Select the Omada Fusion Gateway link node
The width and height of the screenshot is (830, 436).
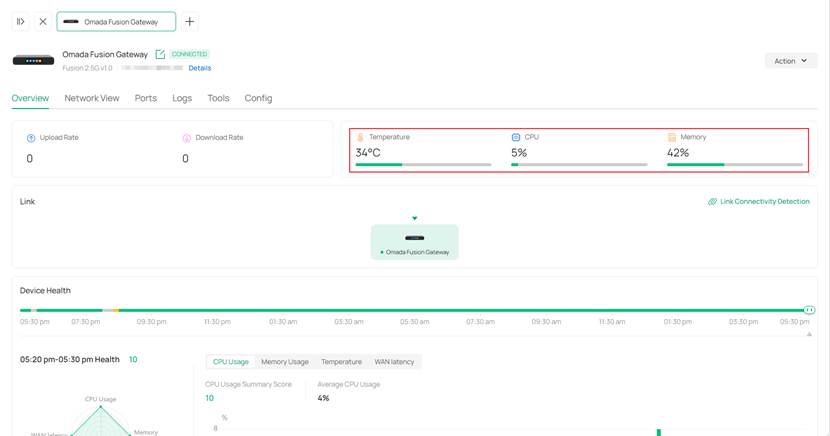pyautogui.click(x=414, y=242)
